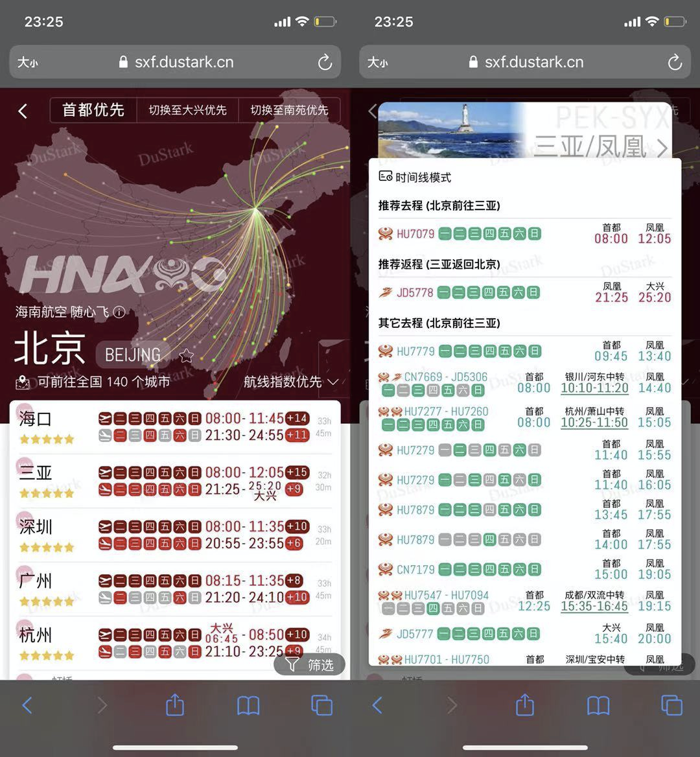Reload page in right Safari window
The width and height of the screenshot is (700, 757).
(675, 62)
